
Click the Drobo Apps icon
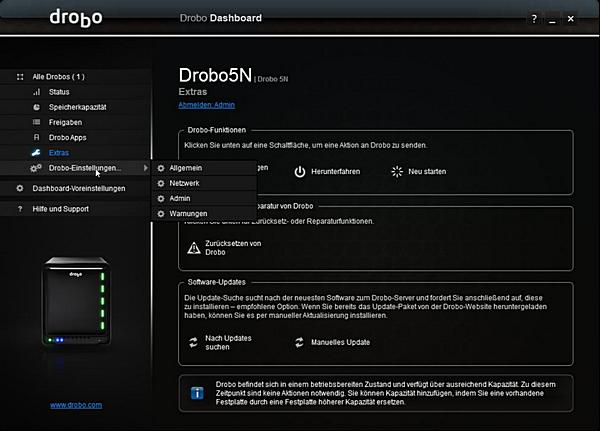tap(36, 137)
